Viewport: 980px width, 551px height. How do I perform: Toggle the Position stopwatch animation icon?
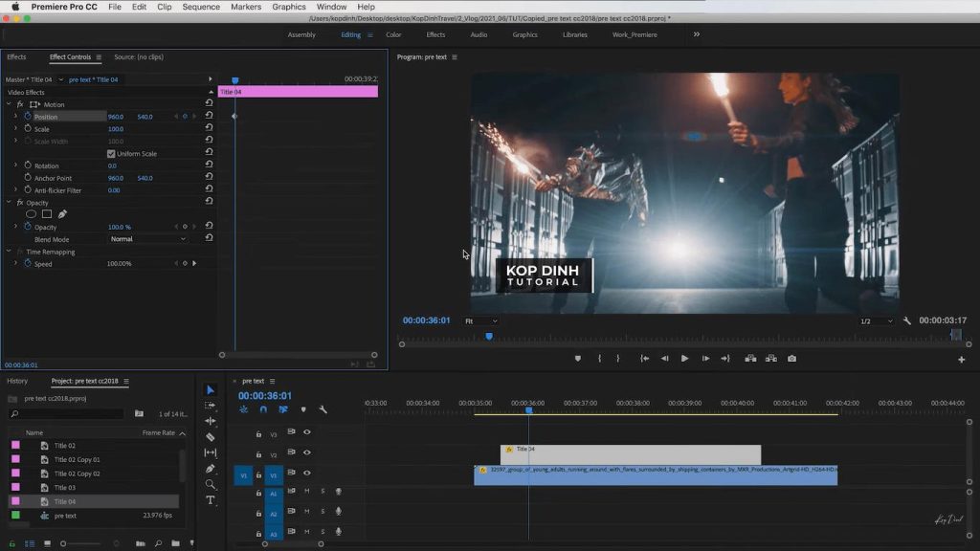(x=28, y=117)
